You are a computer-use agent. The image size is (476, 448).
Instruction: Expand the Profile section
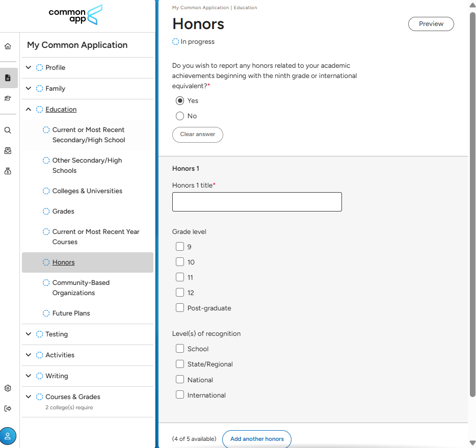pos(29,67)
